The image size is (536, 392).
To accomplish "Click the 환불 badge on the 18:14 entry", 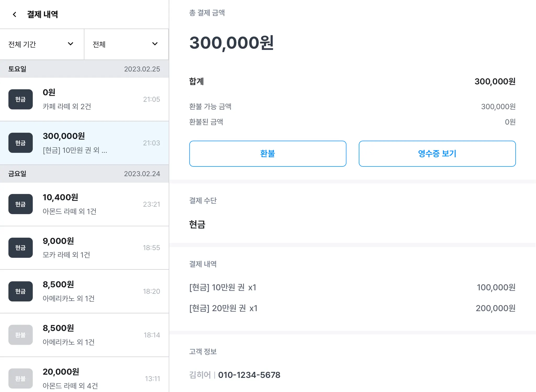I will (20, 335).
